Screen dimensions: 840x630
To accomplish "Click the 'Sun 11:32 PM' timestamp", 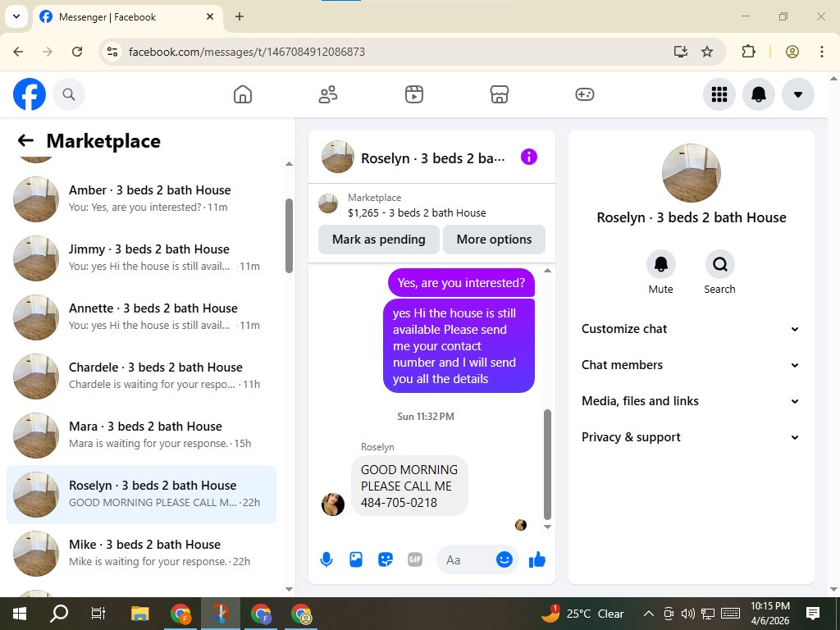I will (x=426, y=416).
